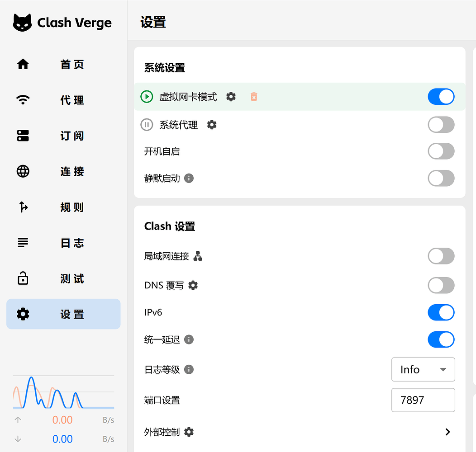The width and height of the screenshot is (476, 452).
Task: Open the 代理 page
Action: (x=63, y=100)
